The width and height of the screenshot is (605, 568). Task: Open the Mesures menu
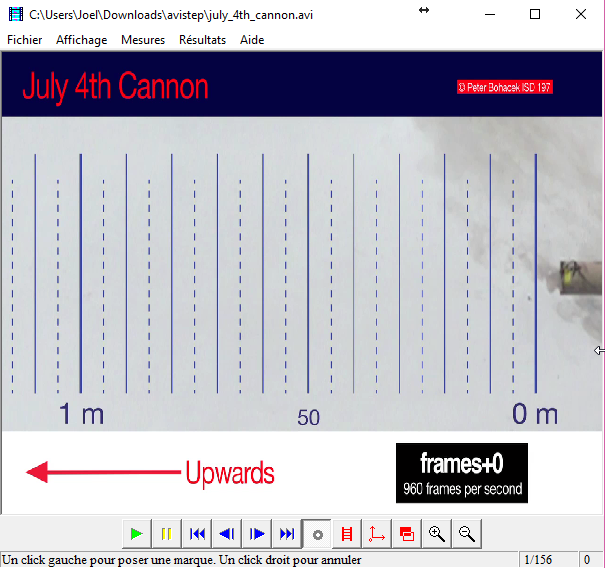(143, 40)
